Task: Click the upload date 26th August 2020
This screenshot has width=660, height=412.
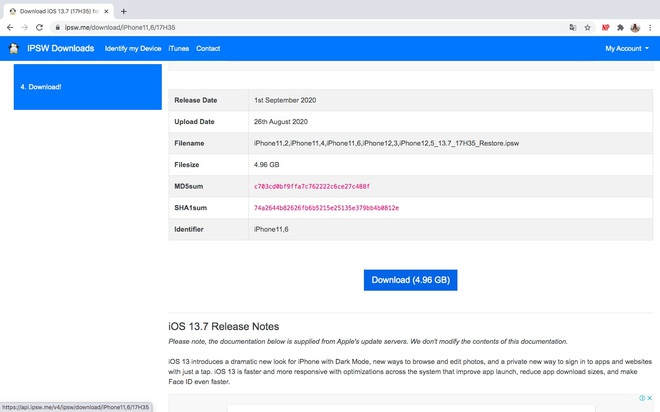Action: (x=281, y=122)
